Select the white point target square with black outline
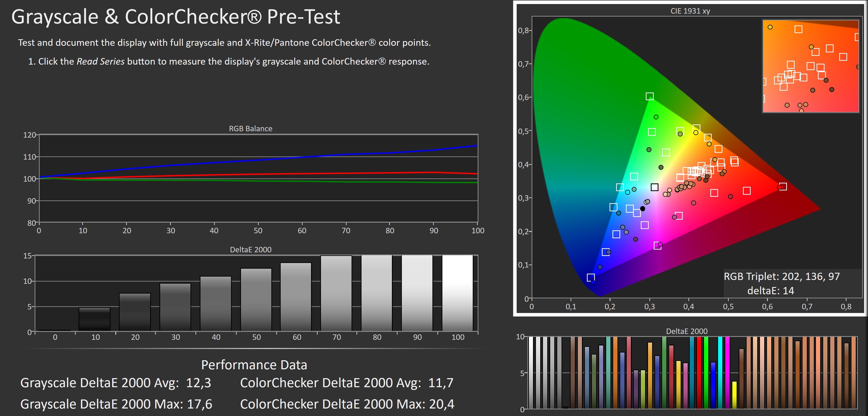 point(654,187)
